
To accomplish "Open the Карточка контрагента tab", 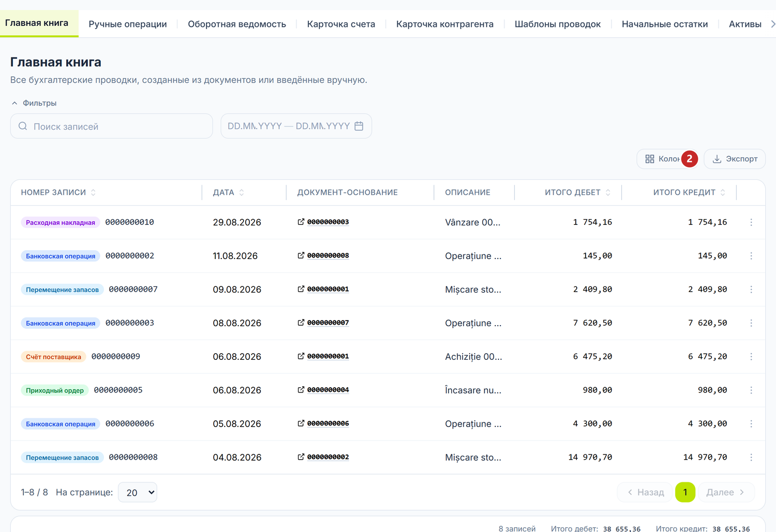I will pyautogui.click(x=445, y=24).
